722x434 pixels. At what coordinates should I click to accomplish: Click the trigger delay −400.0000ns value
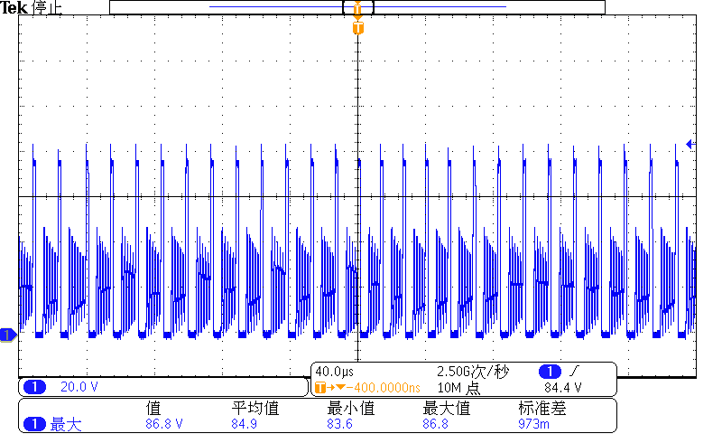(x=382, y=388)
